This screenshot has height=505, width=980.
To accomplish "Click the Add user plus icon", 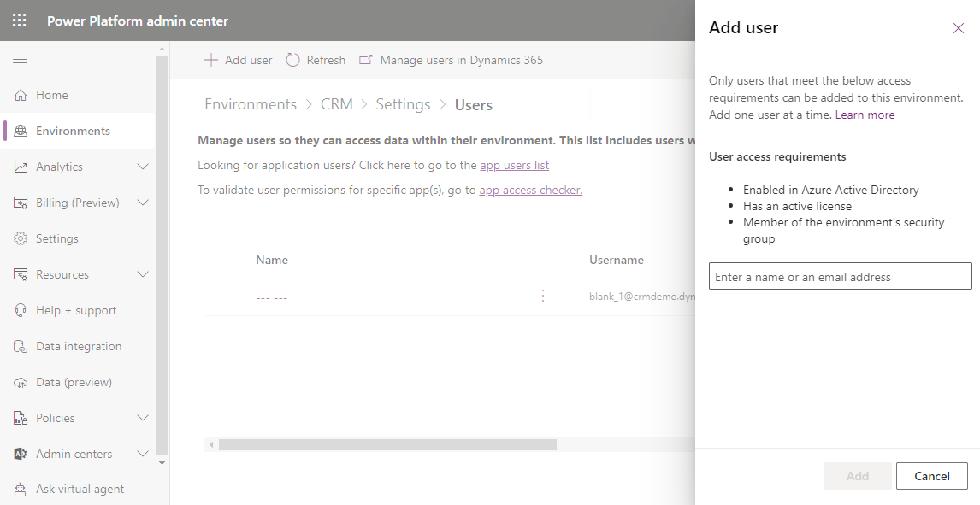I will (211, 60).
